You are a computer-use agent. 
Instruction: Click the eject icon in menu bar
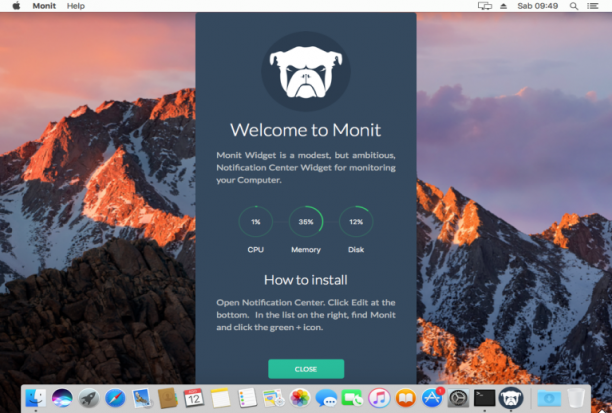(503, 6)
